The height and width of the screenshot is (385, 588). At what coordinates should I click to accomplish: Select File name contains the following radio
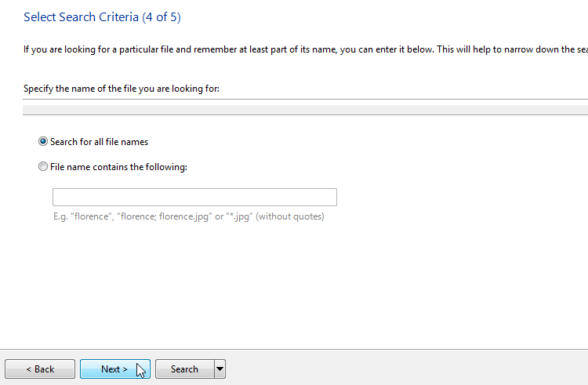(x=43, y=166)
